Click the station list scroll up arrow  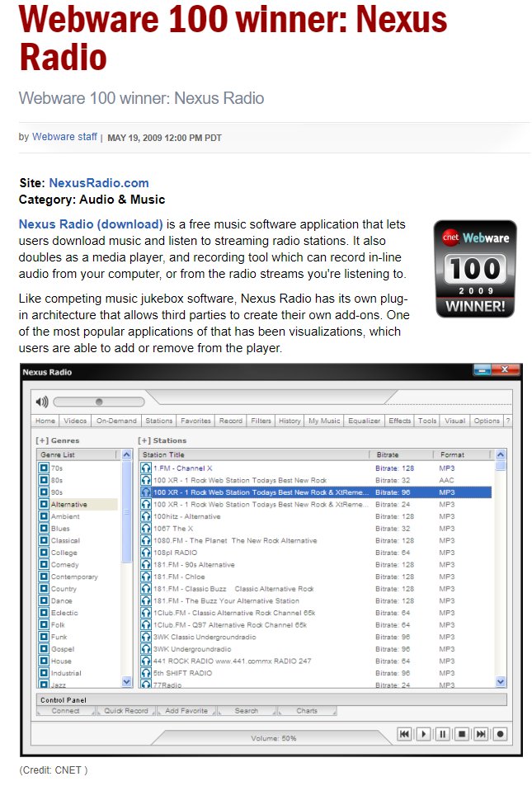(501, 455)
